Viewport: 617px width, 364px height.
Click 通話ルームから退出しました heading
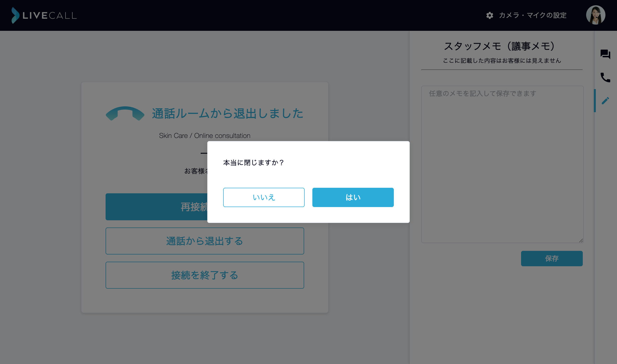coord(228,113)
